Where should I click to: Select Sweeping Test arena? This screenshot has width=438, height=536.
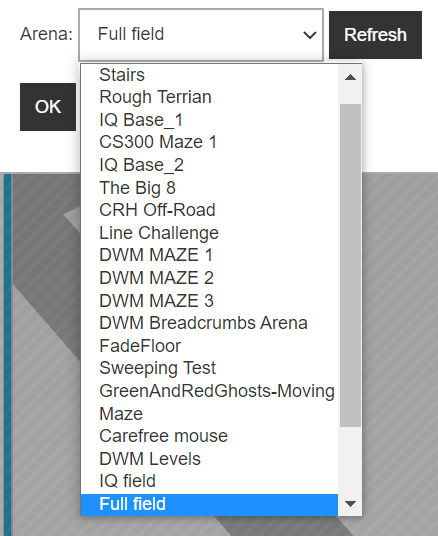[209, 368]
